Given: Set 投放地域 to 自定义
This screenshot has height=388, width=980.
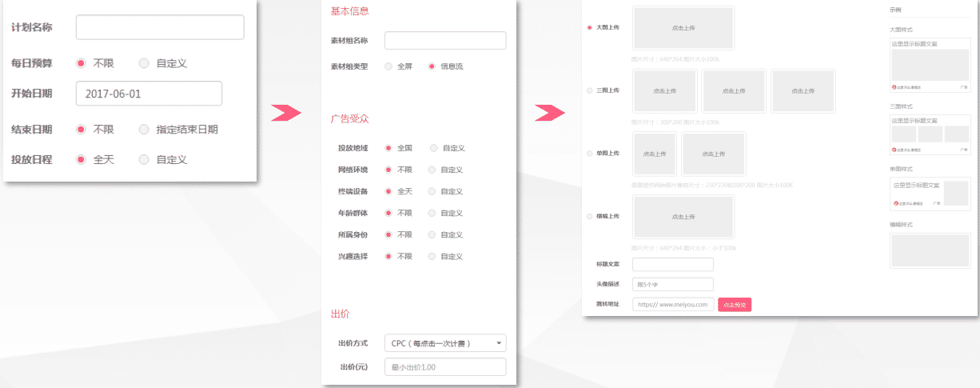Looking at the screenshot, I should click(x=433, y=148).
